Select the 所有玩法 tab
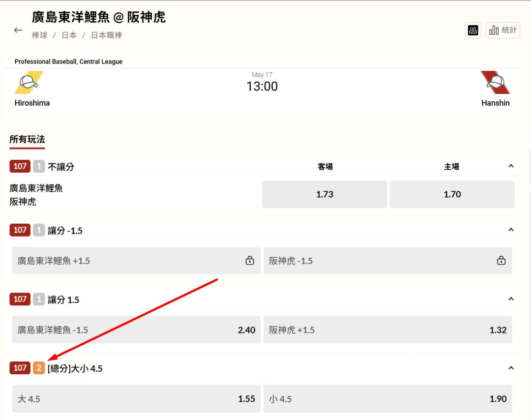Screen dimensions: 531x420 (x=27, y=140)
